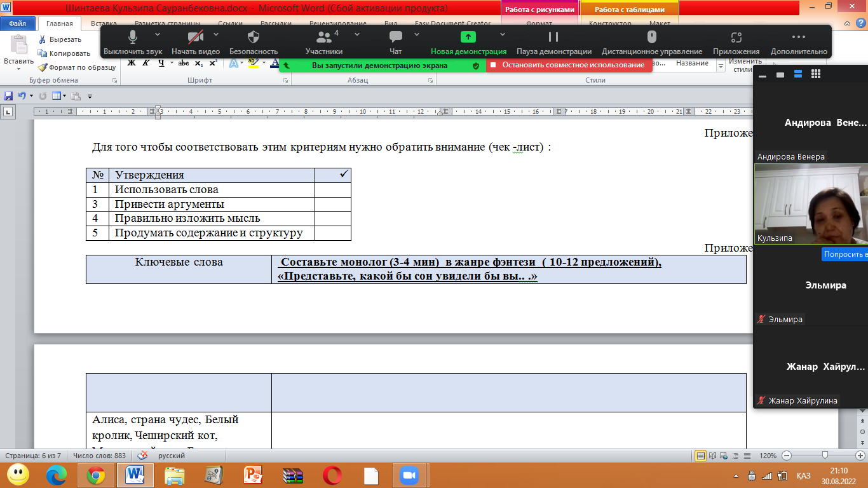Switch Zoom panel to gallery grid view
This screenshot has height=488, width=868.
[816, 74]
